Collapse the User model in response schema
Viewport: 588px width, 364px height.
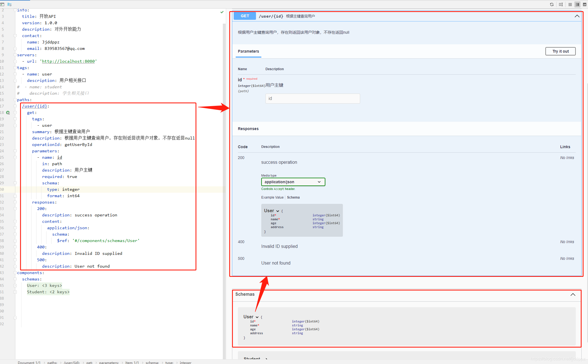277,211
